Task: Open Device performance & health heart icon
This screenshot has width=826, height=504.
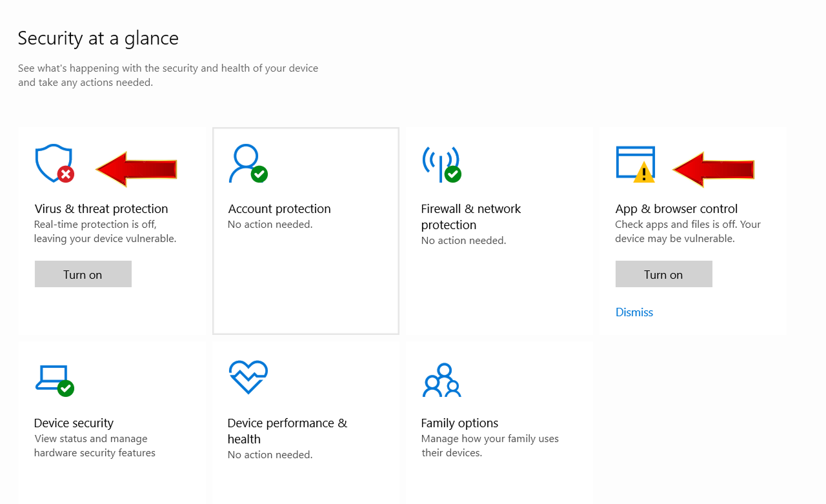Action: (x=248, y=377)
